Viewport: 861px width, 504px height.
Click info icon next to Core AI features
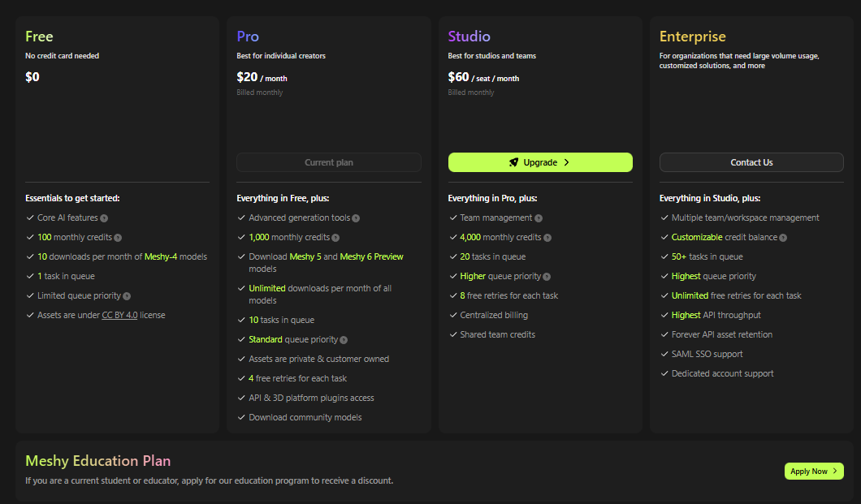coord(104,218)
